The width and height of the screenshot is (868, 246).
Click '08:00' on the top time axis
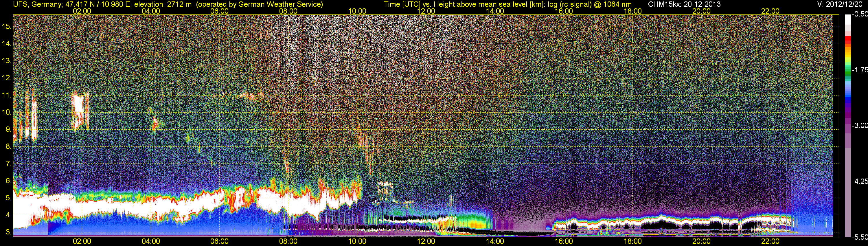[x=288, y=11]
